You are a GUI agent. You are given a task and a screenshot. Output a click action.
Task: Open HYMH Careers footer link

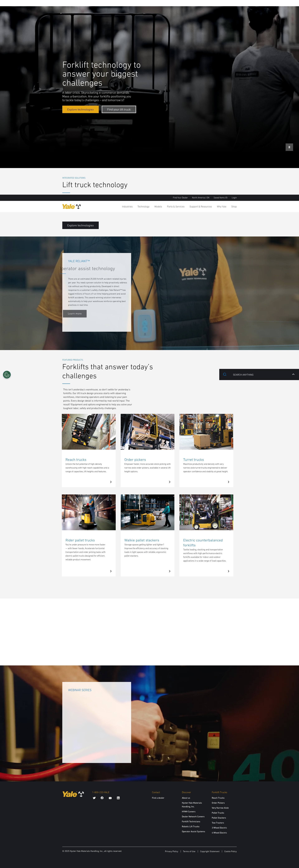188,811
